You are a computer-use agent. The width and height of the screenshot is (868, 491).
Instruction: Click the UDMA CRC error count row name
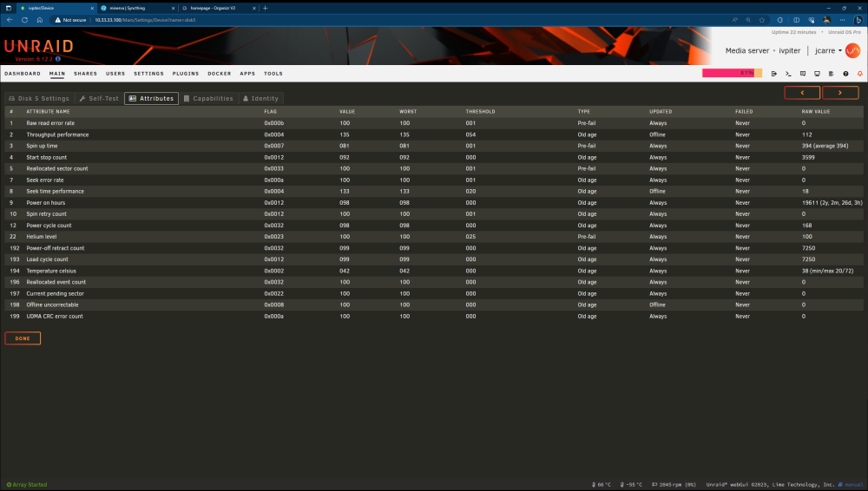click(55, 316)
